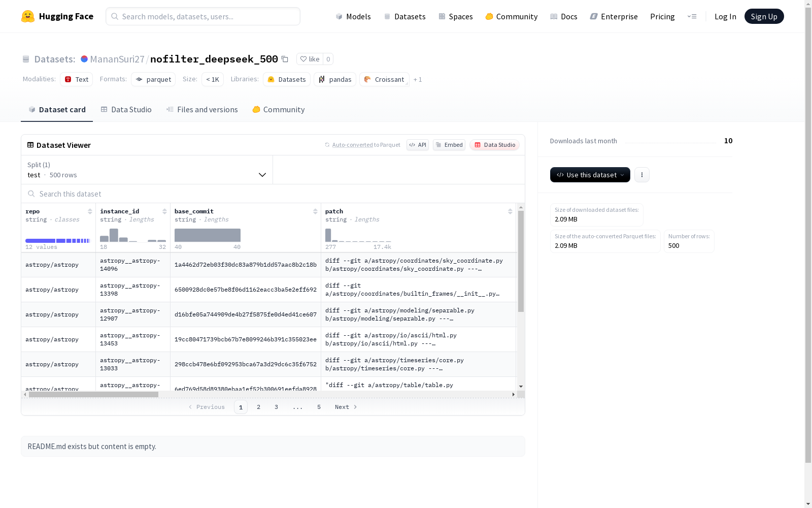This screenshot has height=508, width=812.
Task: Select the Datasets library tag
Action: click(287, 79)
